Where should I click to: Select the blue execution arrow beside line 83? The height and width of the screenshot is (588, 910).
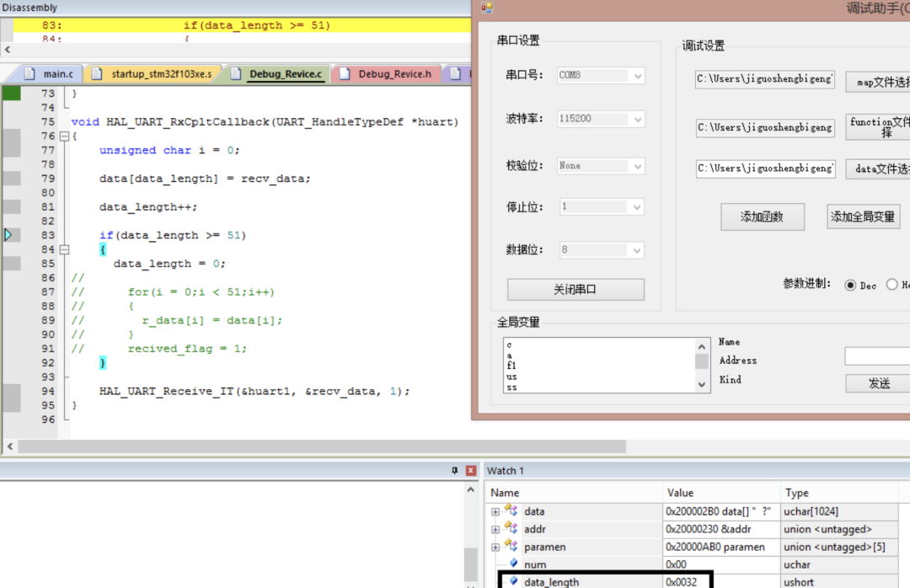[8, 235]
